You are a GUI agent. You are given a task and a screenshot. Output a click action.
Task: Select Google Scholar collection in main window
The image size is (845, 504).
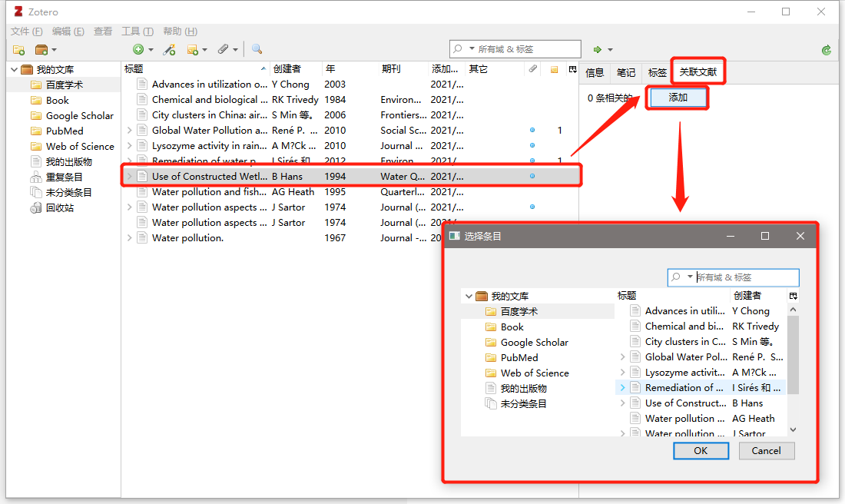80,115
